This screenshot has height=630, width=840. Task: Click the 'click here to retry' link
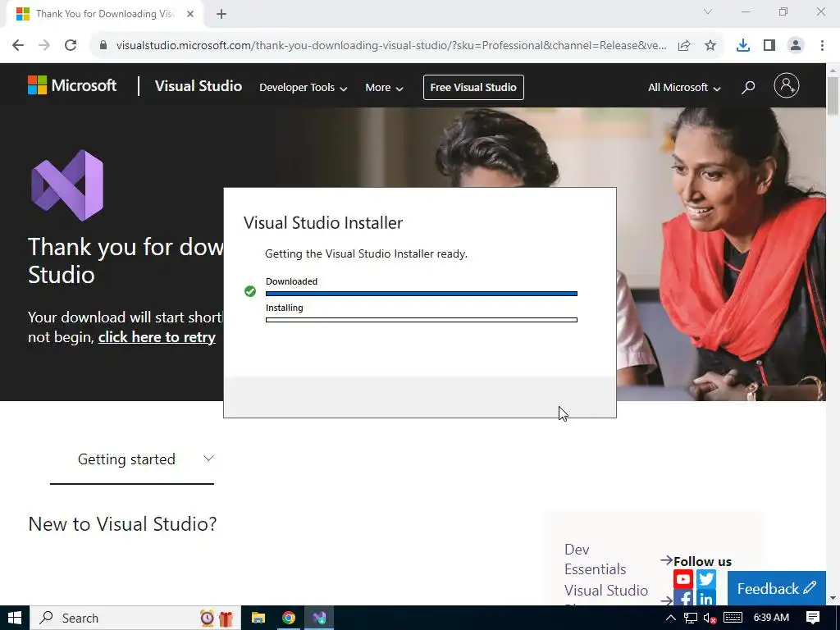click(157, 337)
